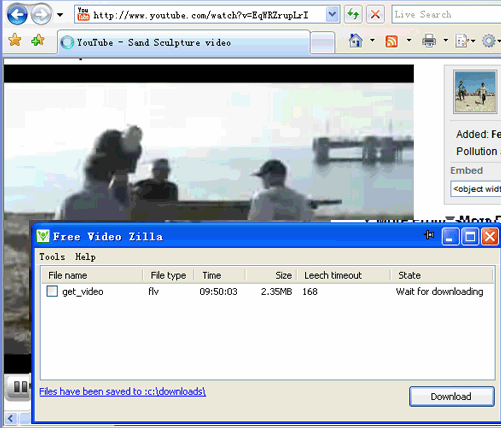Refresh the page with green arrows icon
501x428 pixels.
[x=353, y=14]
